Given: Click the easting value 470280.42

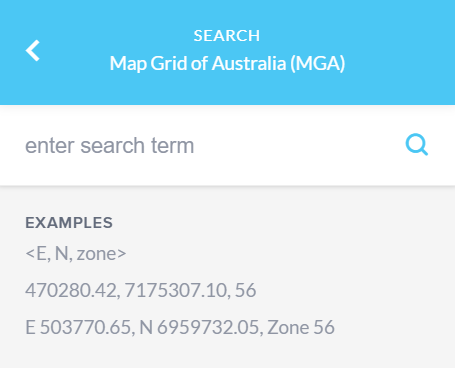Looking at the screenshot, I should pyautogui.click(x=71, y=290).
